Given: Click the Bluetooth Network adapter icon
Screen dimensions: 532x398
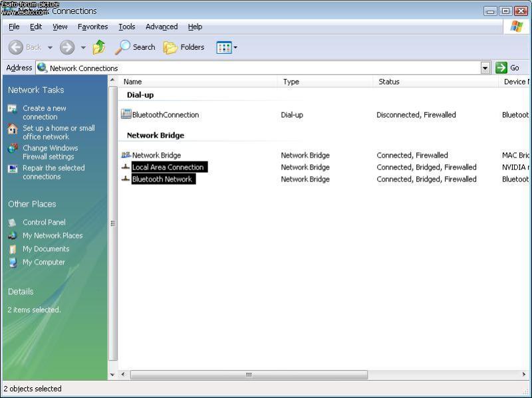Looking at the screenshot, I should [x=126, y=179].
